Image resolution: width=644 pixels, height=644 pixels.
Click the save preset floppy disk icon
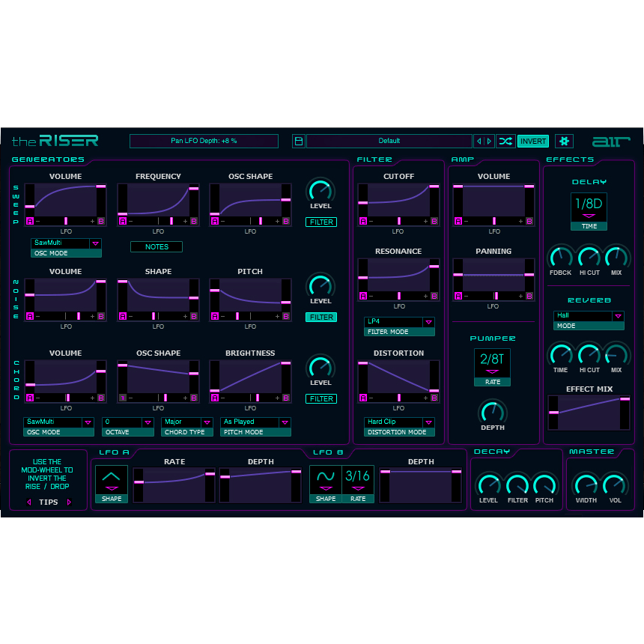298,141
